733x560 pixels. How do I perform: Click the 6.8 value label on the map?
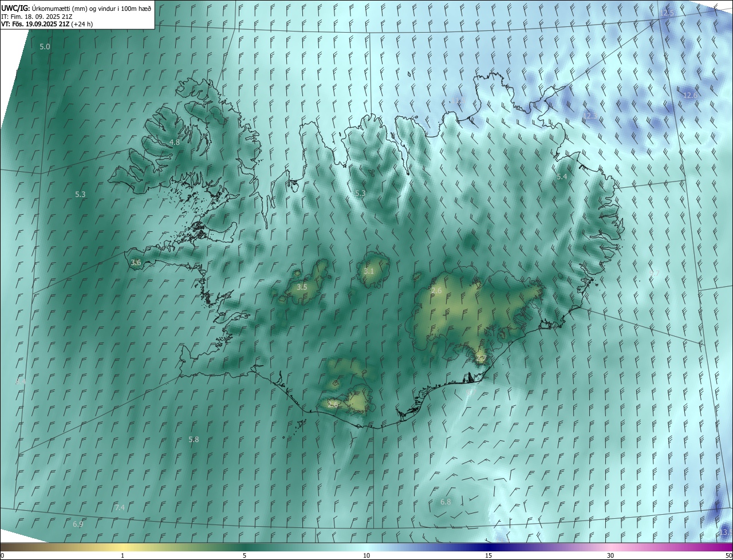pyautogui.click(x=446, y=502)
